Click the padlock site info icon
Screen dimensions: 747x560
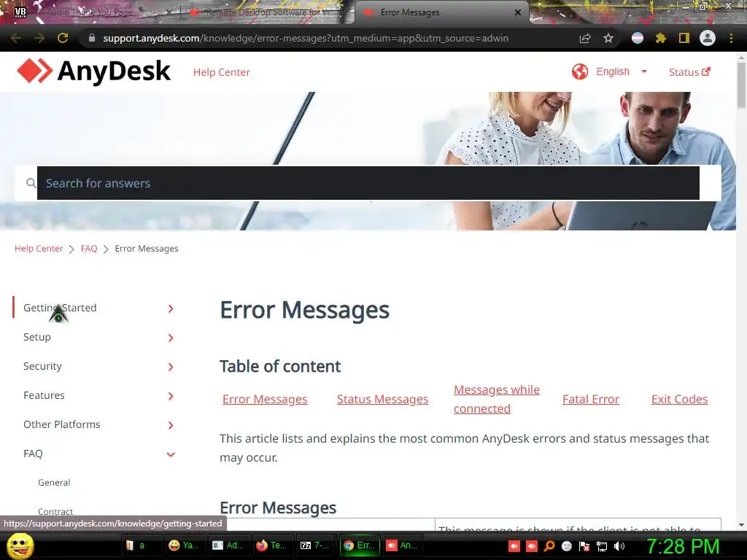click(x=92, y=38)
